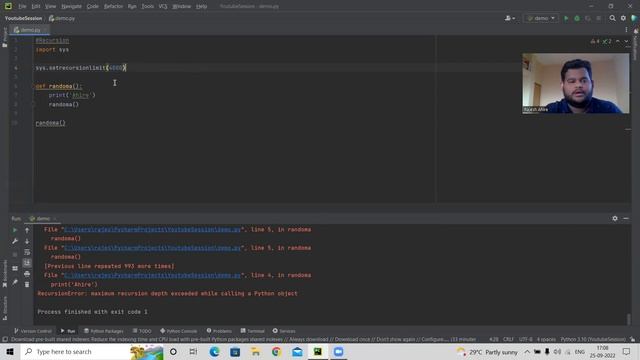Screen dimensions: 640x360
Task: Open the Project tool window side tab
Action: pos(4,38)
